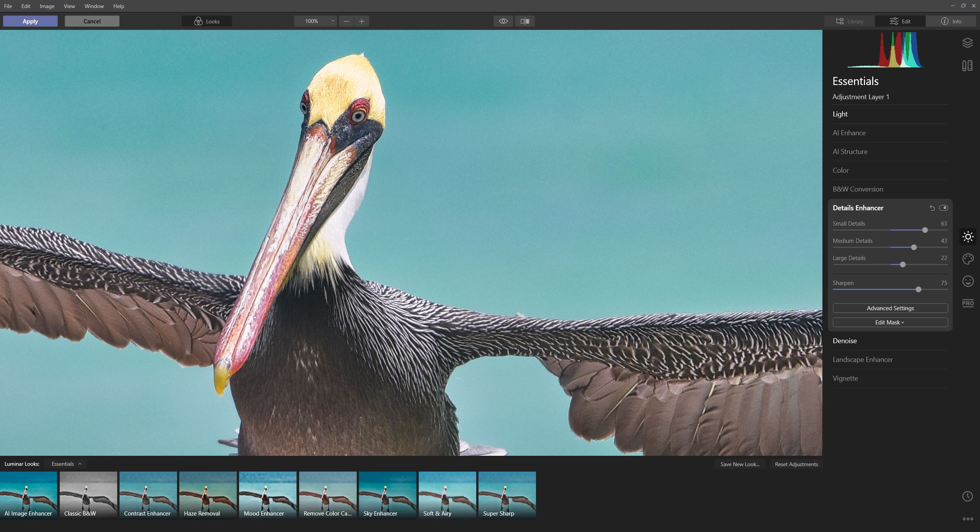The height and width of the screenshot is (532, 980).
Task: Open the Edit Mask dropdown
Action: click(x=890, y=322)
